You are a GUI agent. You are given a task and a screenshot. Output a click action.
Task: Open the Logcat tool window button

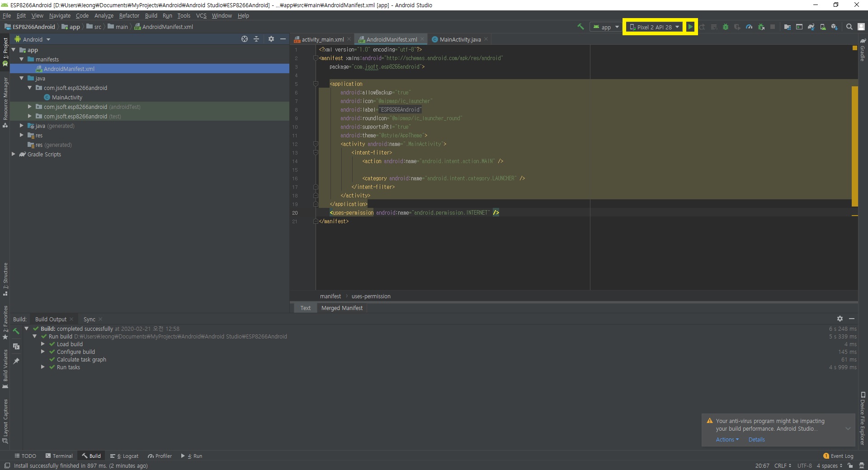tap(124, 456)
